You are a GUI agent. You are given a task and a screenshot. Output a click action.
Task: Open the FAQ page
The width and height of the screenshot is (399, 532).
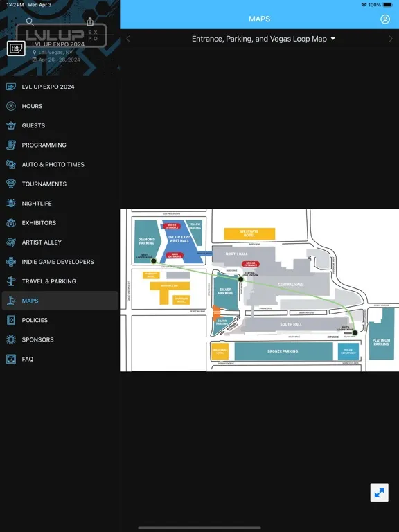coord(60,359)
